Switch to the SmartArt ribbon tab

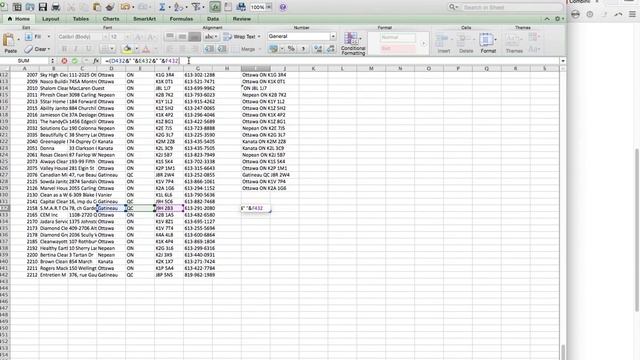point(144,19)
